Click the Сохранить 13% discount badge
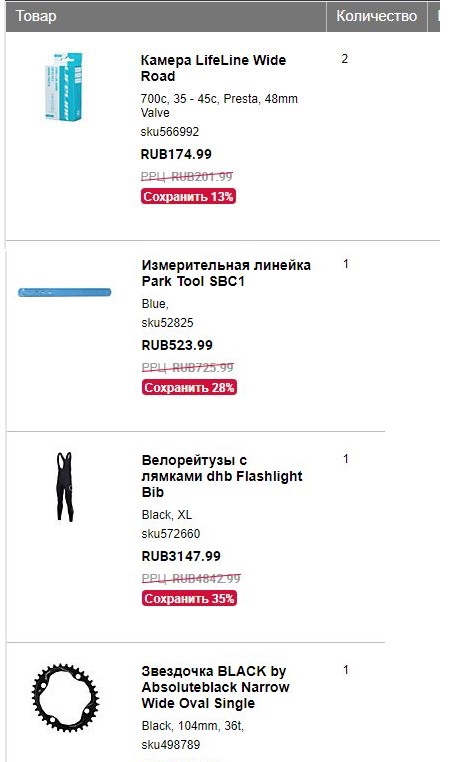 189,197
